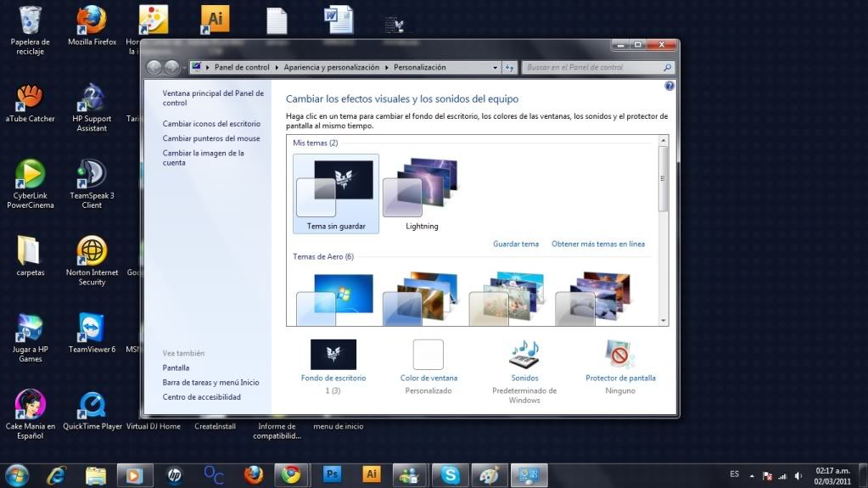The image size is (868, 488).
Task: Click Obtener más temas en línea
Action: [x=598, y=244]
